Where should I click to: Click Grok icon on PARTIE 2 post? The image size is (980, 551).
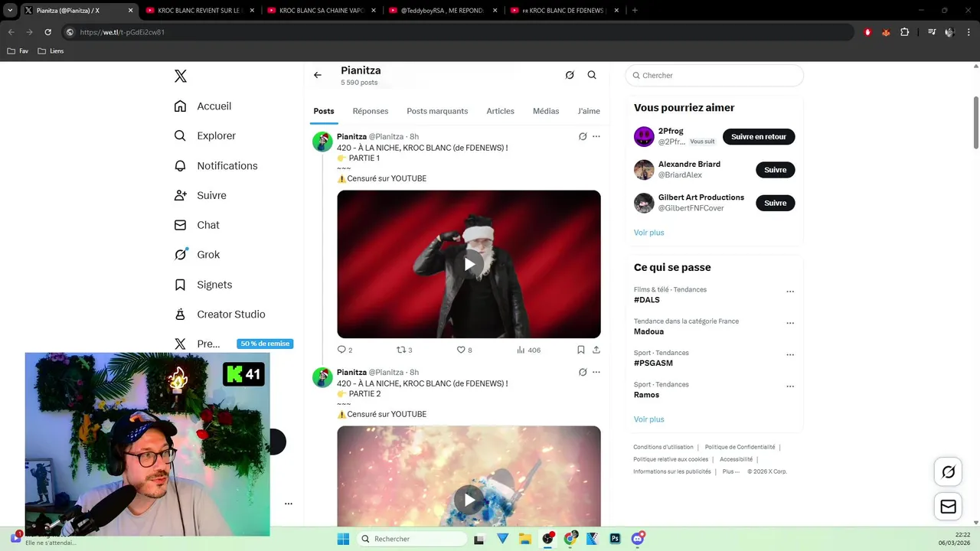click(583, 372)
